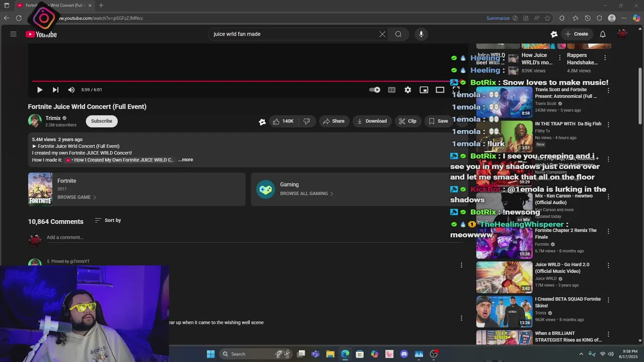Viewport: 644px width, 362px height.
Task: Open options for the pinned comment
Action: click(x=461, y=265)
